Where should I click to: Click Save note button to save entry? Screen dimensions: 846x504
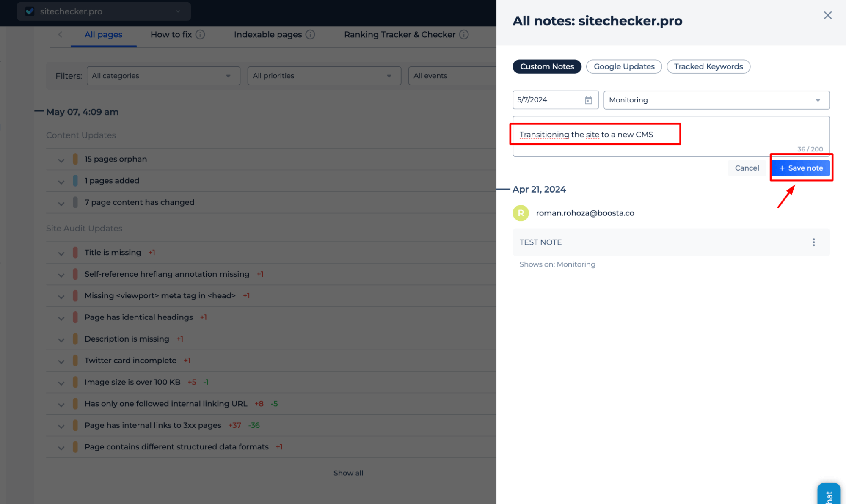click(801, 168)
